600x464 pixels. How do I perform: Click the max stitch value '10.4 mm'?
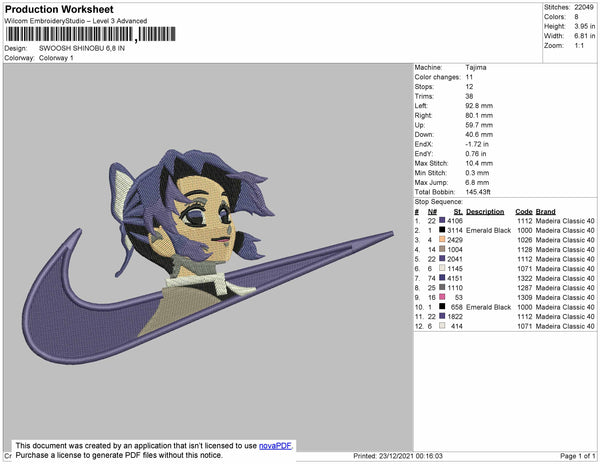(x=479, y=163)
